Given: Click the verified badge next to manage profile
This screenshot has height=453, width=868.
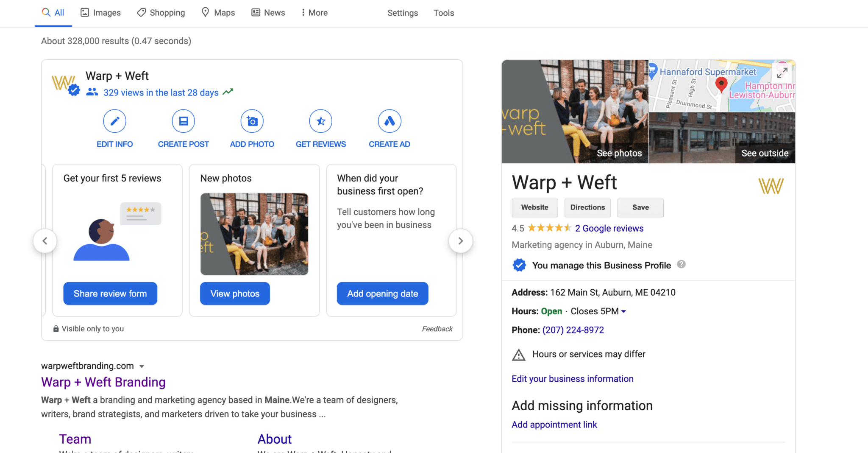Looking at the screenshot, I should click(x=519, y=265).
